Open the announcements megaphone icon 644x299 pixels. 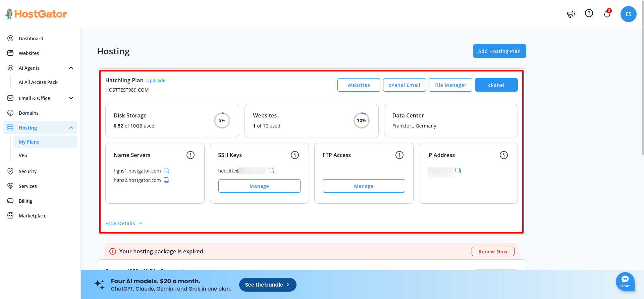(571, 14)
